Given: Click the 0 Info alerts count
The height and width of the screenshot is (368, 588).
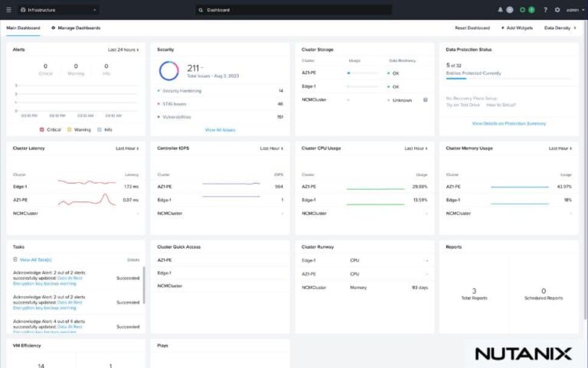Looking at the screenshot, I should pos(106,66).
